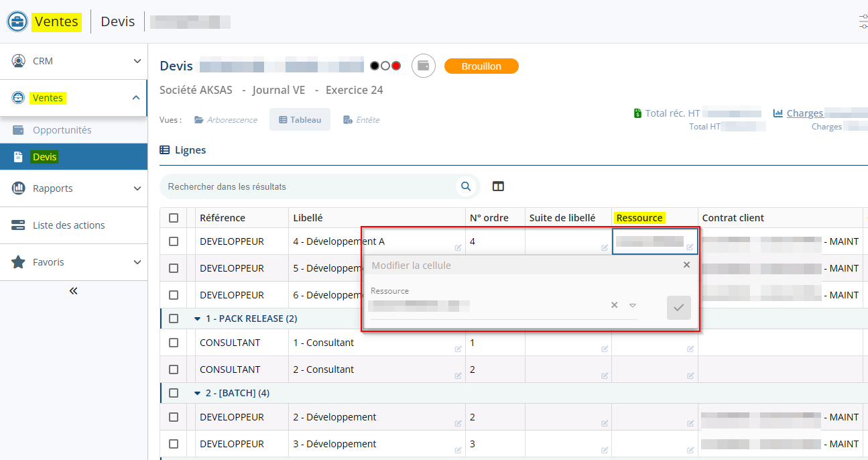868x460 pixels.
Task: Click the search magnifier icon in results
Action: click(465, 186)
